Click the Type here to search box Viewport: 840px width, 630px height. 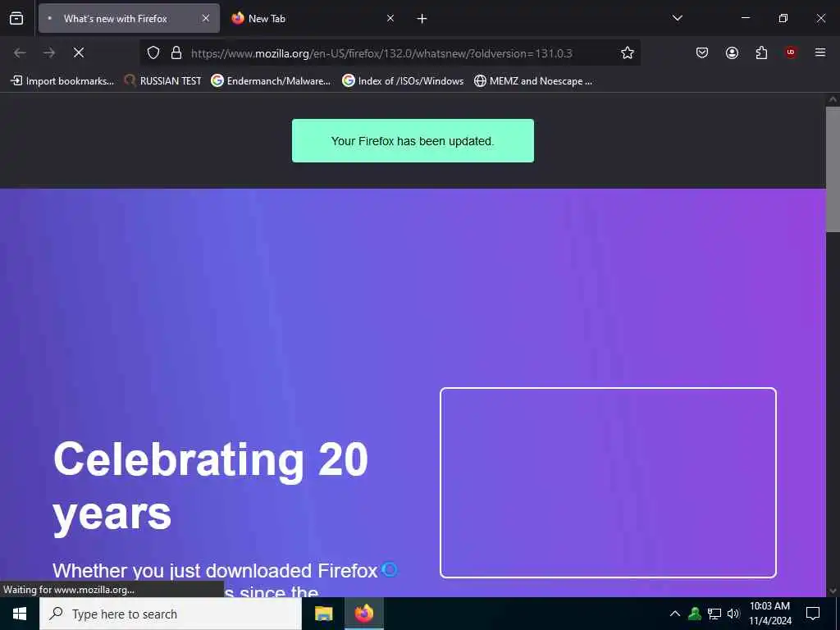(171, 614)
